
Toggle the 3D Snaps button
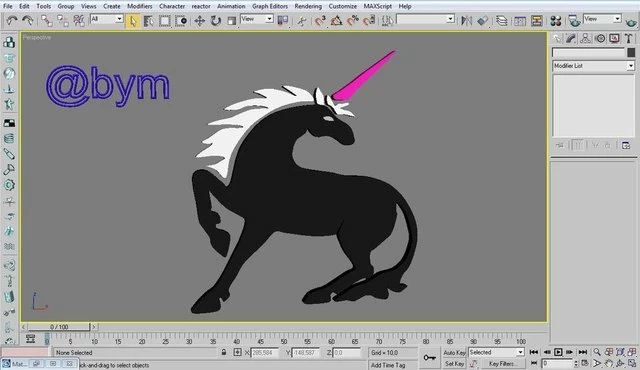(x=320, y=20)
